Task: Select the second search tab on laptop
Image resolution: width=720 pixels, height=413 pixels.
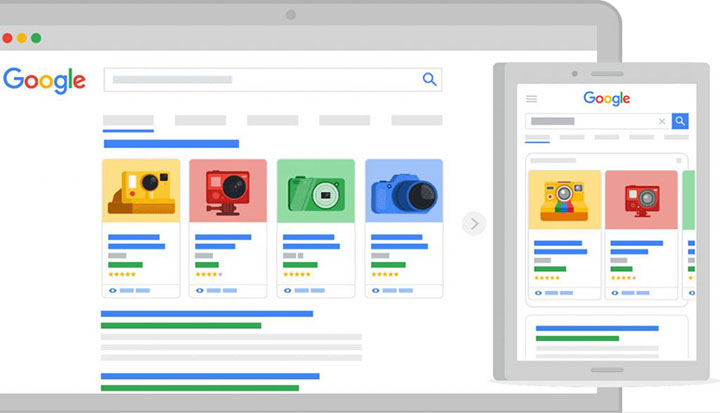Action: click(200, 120)
